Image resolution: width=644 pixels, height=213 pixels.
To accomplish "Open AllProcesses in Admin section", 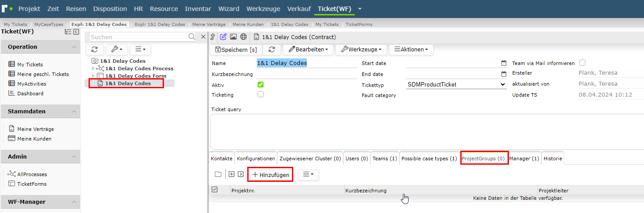I will click(32, 174).
